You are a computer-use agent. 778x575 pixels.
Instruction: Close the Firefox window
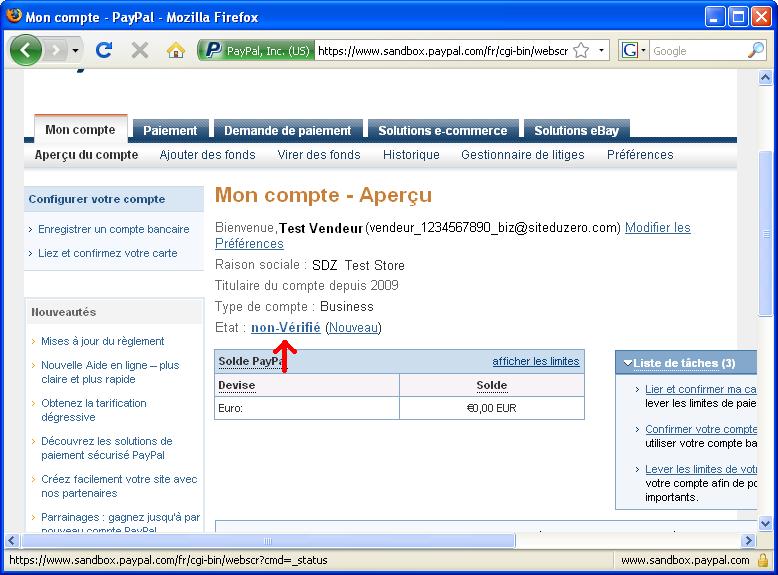point(761,17)
